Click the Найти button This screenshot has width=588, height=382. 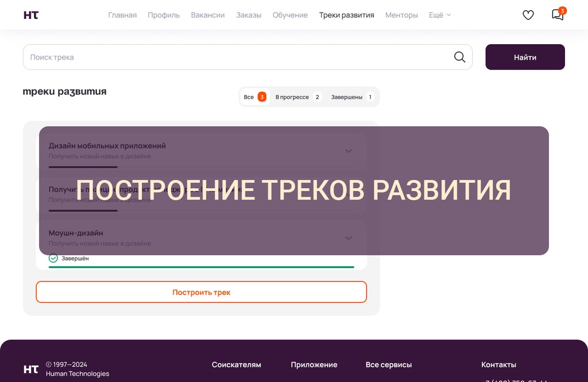click(x=525, y=57)
